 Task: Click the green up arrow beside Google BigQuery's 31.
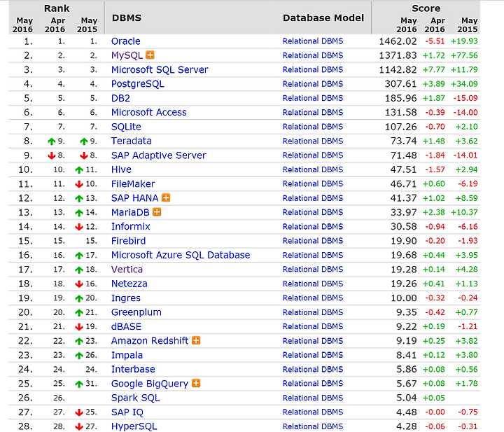pos(79,384)
